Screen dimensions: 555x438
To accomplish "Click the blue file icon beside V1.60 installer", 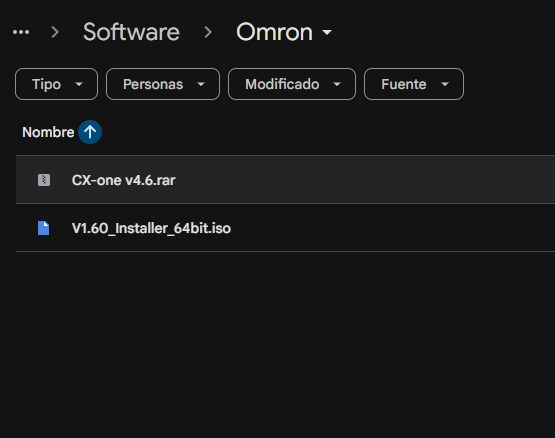I will tap(44, 228).
